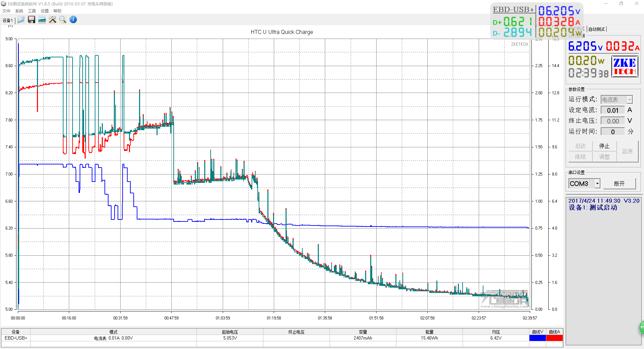Open the 文件 menu
The width and height of the screenshot is (644, 349).
(6, 11)
